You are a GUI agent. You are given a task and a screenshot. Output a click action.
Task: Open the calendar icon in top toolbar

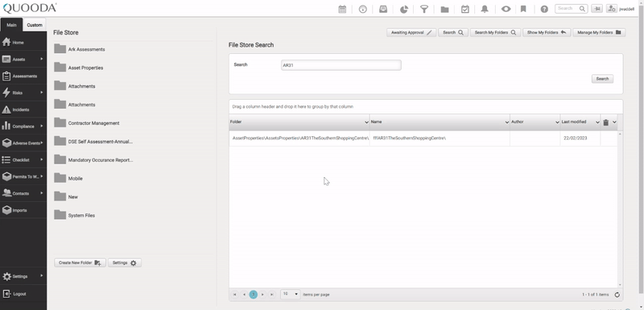point(342,9)
